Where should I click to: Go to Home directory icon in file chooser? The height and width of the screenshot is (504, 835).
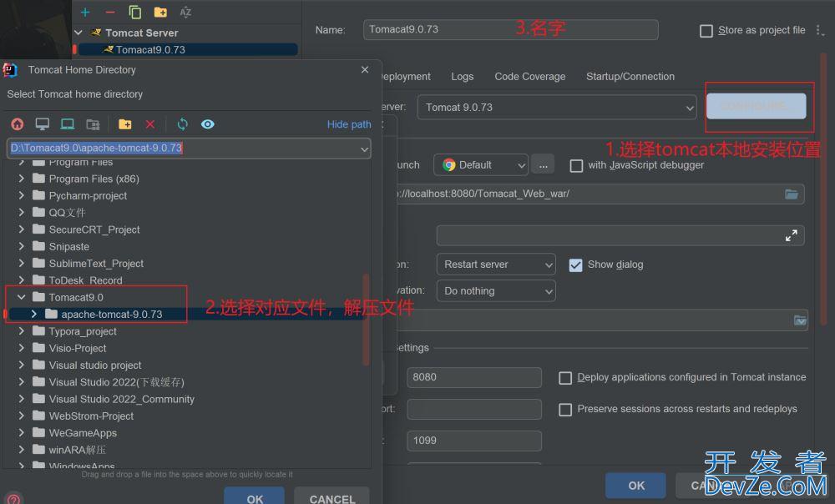pos(18,124)
